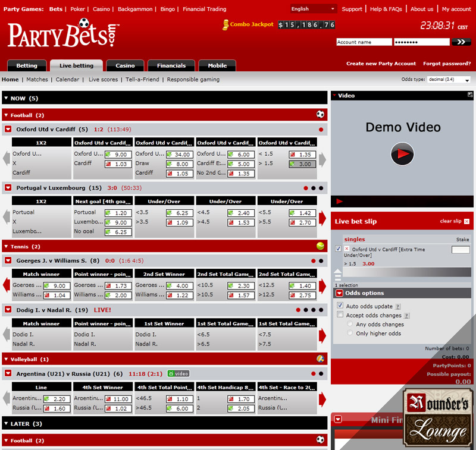This screenshot has height=450, width=476.
Task: Click the tennis ball icon in Tennis header
Action: pyautogui.click(x=320, y=246)
